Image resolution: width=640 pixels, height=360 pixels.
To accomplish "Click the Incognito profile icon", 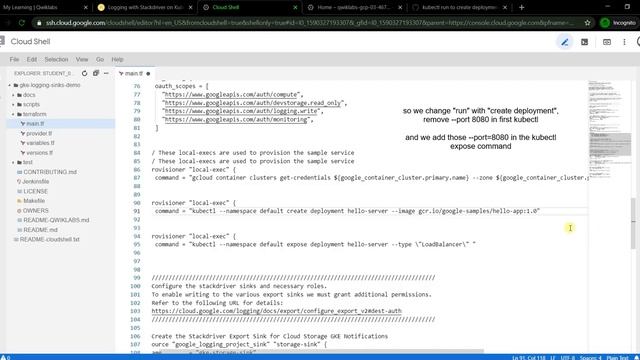I will pyautogui.click(x=605, y=23).
